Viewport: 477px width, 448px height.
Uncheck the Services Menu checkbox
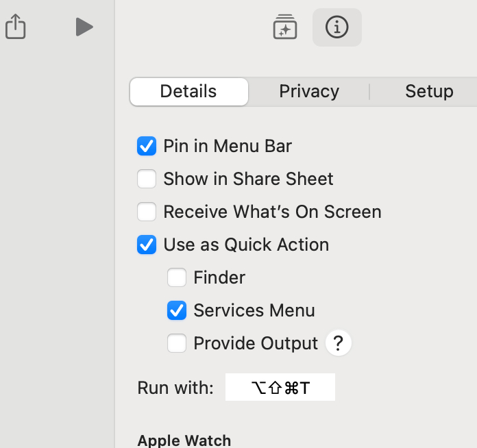[x=177, y=310]
